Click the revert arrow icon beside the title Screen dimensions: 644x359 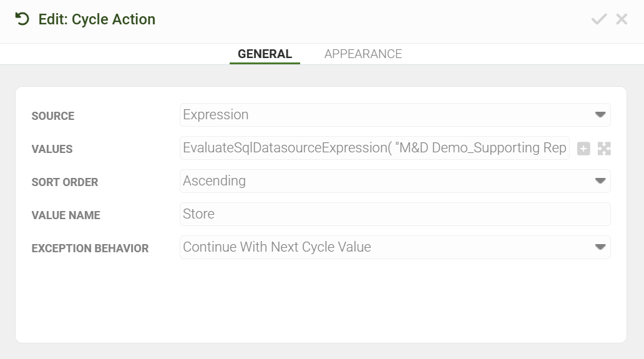[x=22, y=19]
